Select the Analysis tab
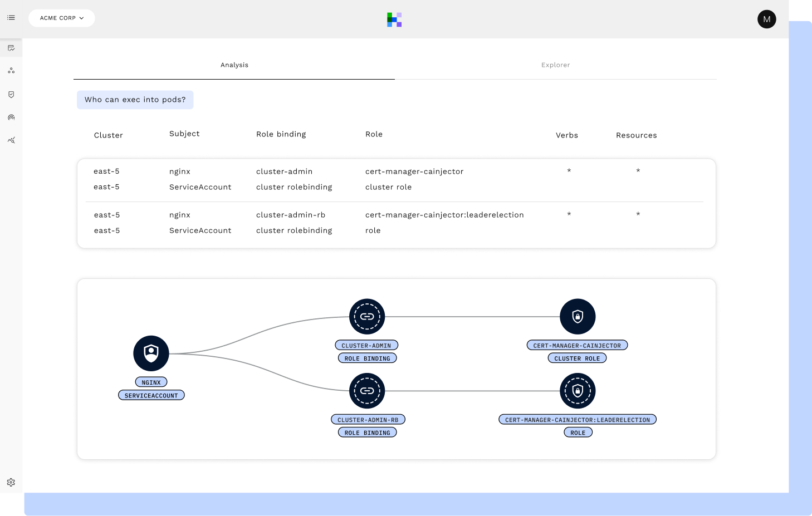The height and width of the screenshot is (516, 812). [x=234, y=65]
